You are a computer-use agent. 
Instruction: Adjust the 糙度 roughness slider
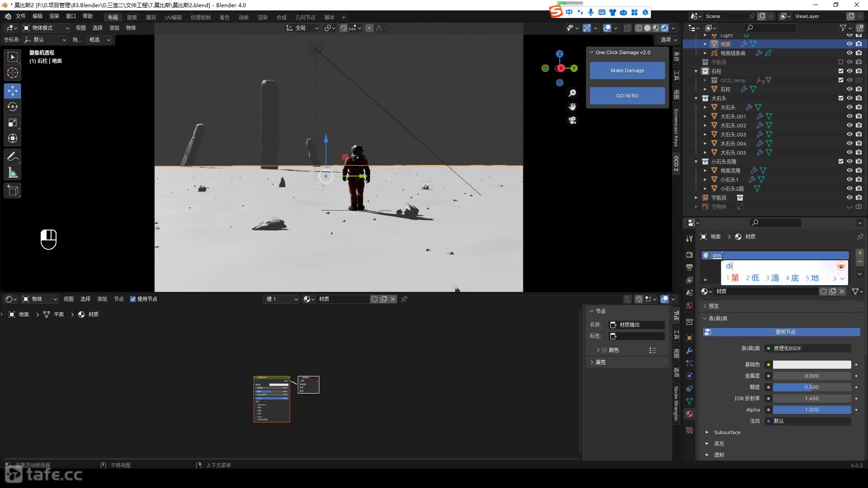pyautogui.click(x=812, y=387)
